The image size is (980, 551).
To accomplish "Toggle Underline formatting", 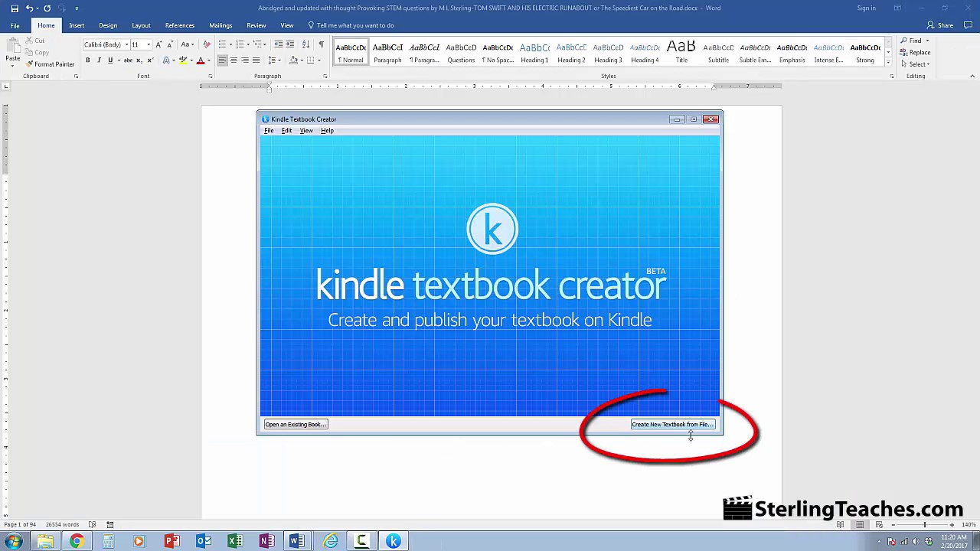I will click(x=110, y=60).
